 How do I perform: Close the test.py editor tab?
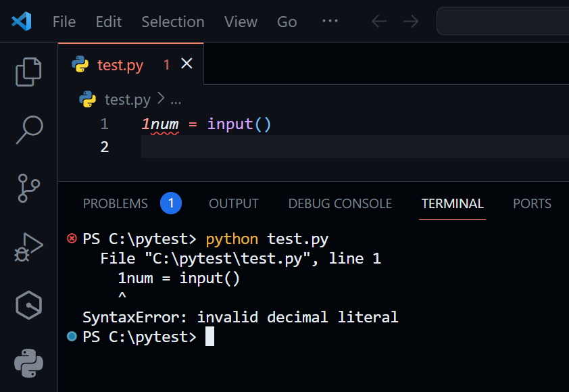[x=187, y=64]
